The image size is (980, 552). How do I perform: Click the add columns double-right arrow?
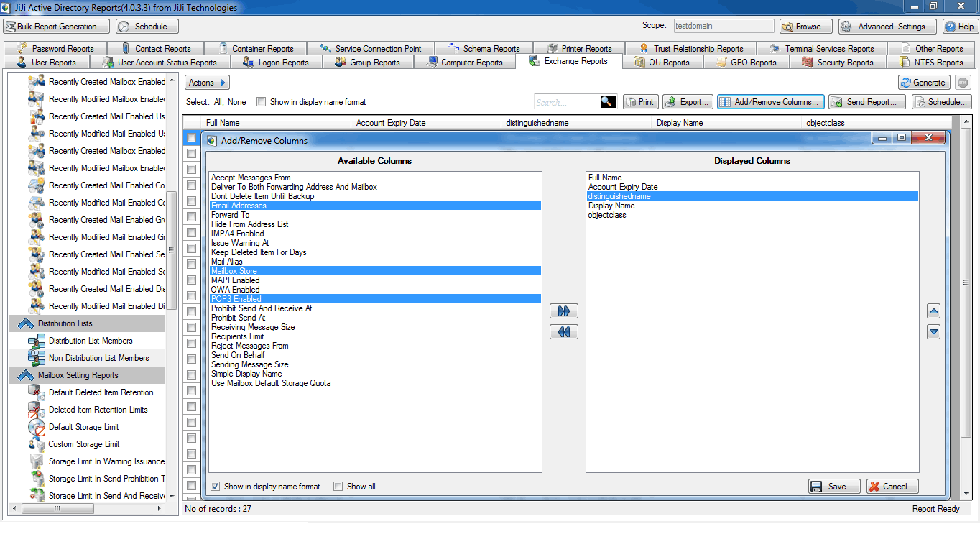click(x=563, y=311)
